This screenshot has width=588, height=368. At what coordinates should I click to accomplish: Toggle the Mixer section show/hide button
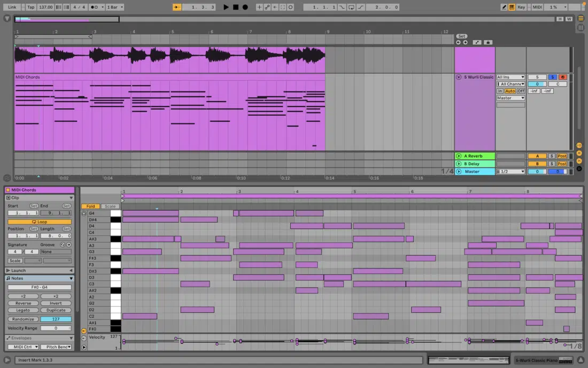(579, 161)
